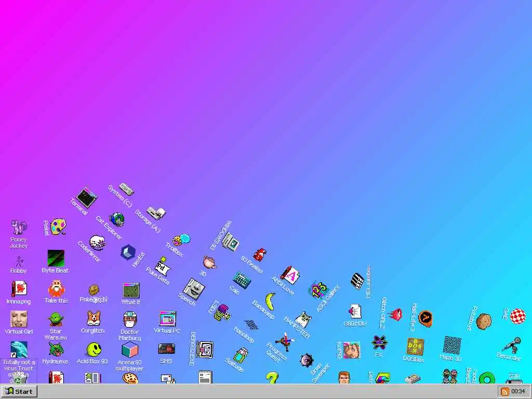Open Arena 93 multiplayer cube icon
Image resolution: width=532 pixels, height=399 pixels.
pos(129,350)
